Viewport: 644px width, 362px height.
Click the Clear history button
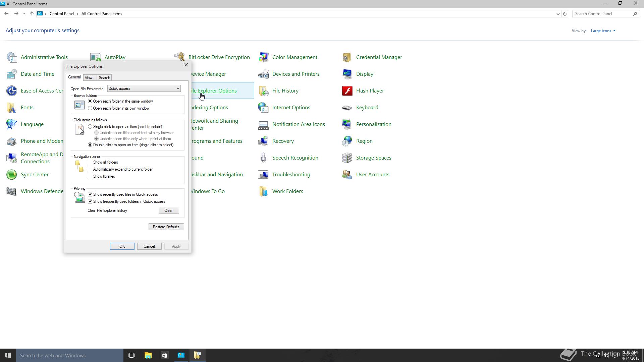169,210
